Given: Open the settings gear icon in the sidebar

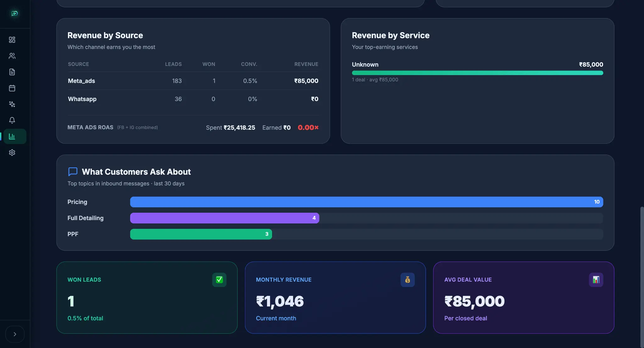Looking at the screenshot, I should pos(12,153).
